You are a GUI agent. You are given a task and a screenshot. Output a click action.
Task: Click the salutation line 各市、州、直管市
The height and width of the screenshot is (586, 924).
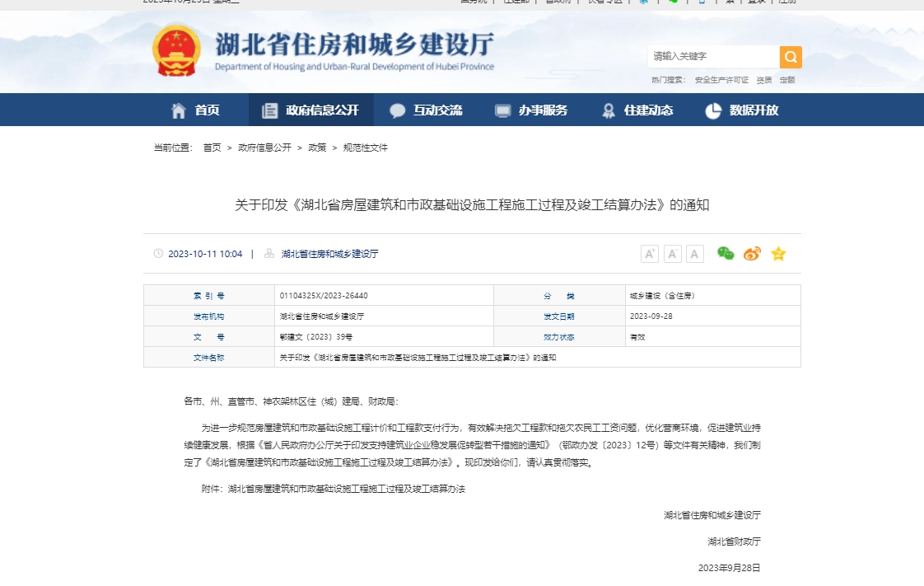(x=291, y=401)
